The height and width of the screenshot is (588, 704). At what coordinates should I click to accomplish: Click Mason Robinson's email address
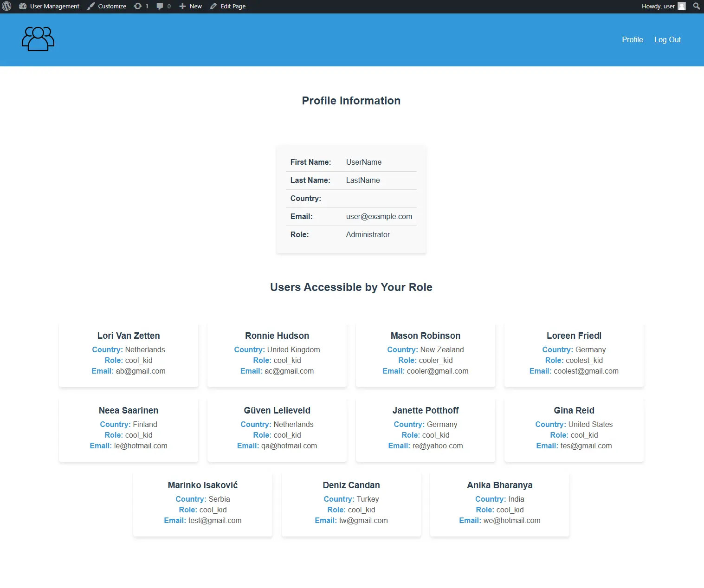coord(437,371)
